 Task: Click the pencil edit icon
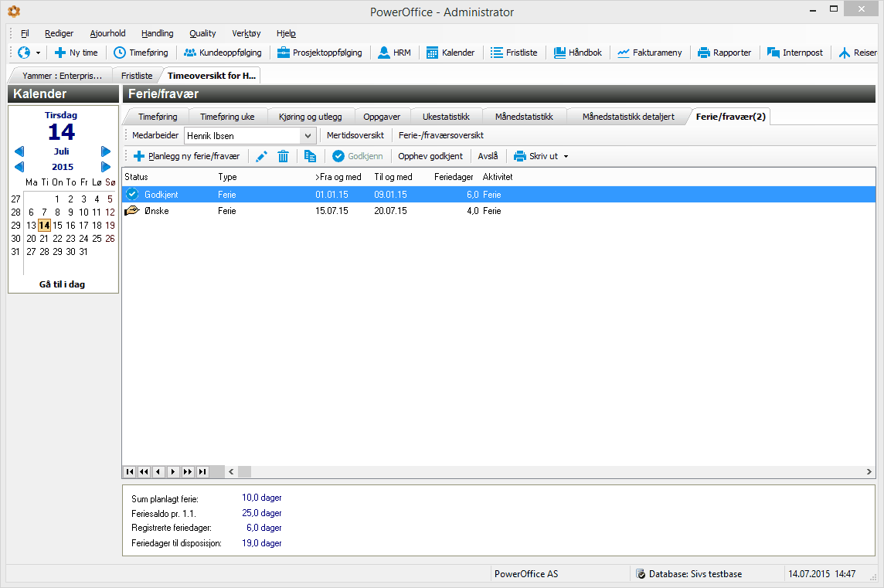click(262, 156)
